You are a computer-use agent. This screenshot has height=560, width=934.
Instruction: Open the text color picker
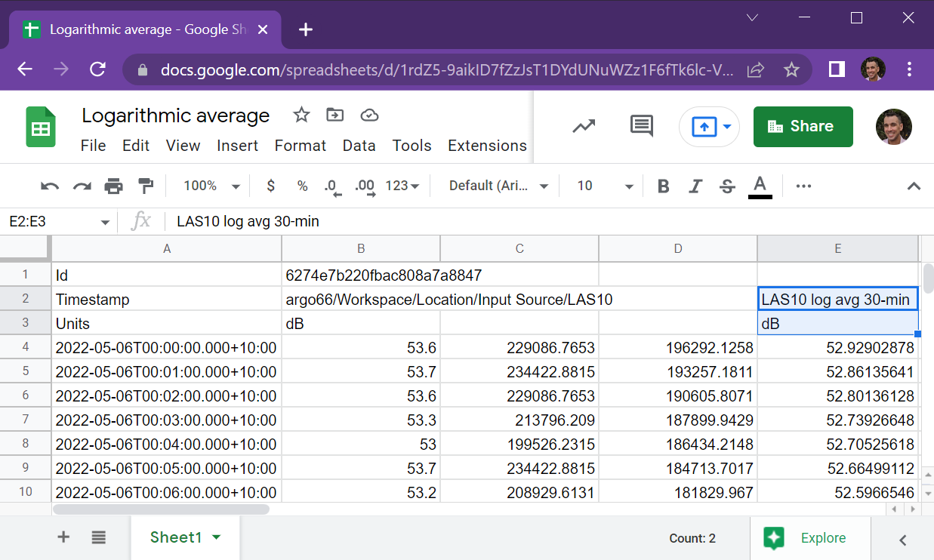coord(760,186)
